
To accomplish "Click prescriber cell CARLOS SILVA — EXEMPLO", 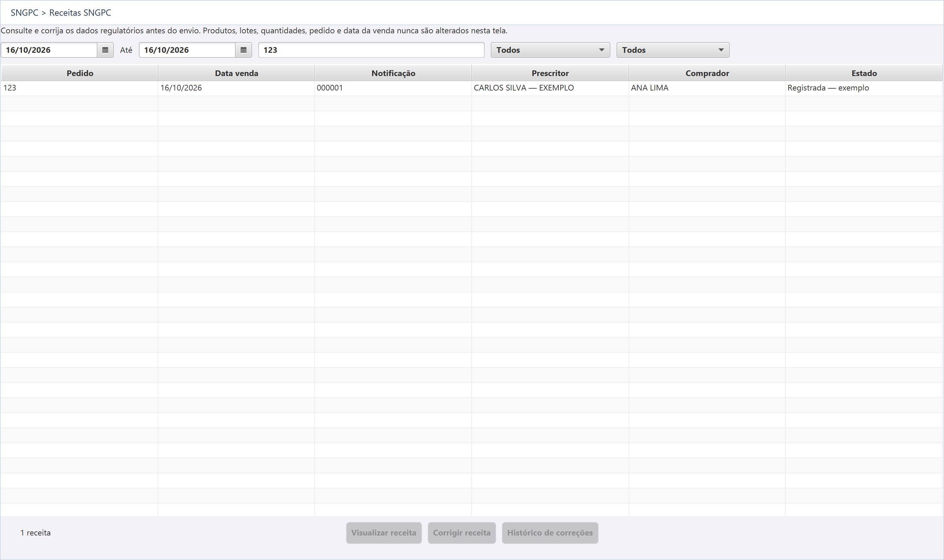I will [x=550, y=88].
